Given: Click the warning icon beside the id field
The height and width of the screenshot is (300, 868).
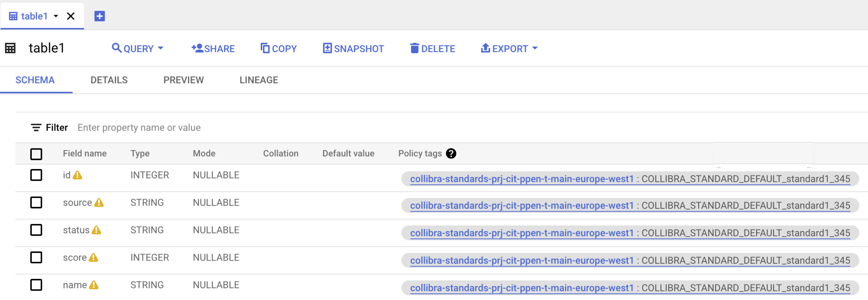Looking at the screenshot, I should [x=78, y=175].
